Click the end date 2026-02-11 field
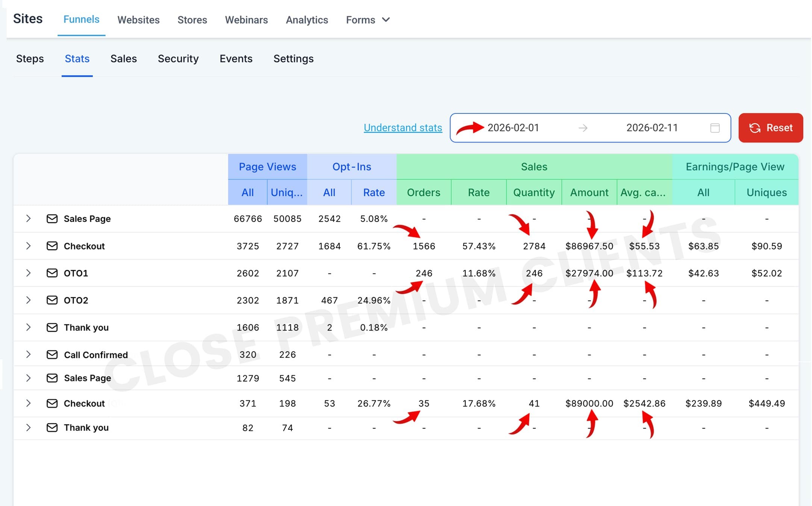 [x=652, y=128]
